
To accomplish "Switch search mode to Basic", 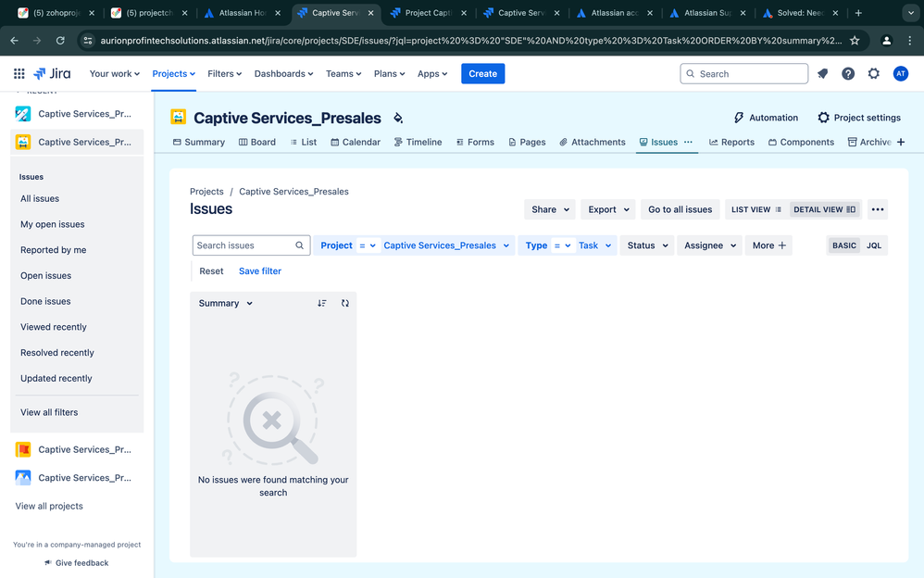I will 843,245.
